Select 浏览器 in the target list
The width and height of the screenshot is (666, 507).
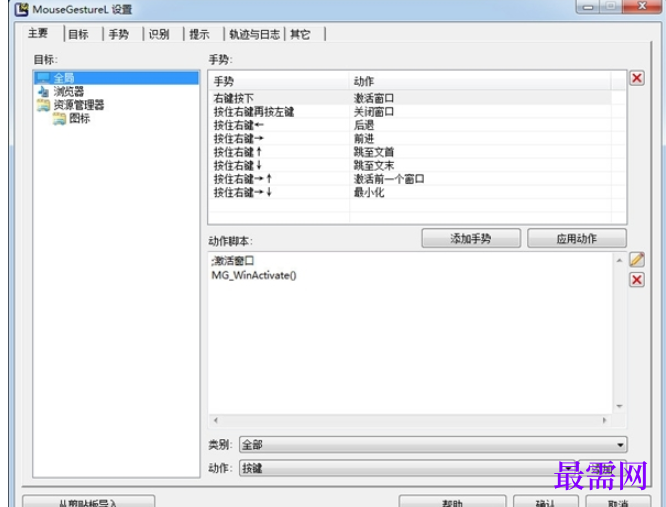[x=68, y=91]
